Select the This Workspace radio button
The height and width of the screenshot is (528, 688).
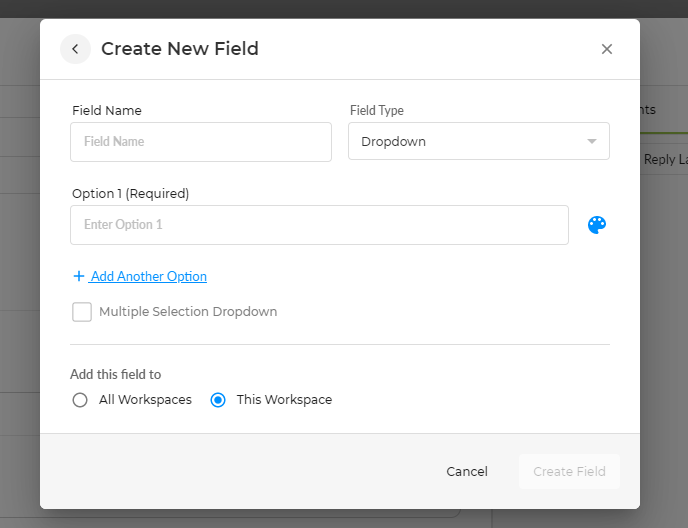click(218, 400)
